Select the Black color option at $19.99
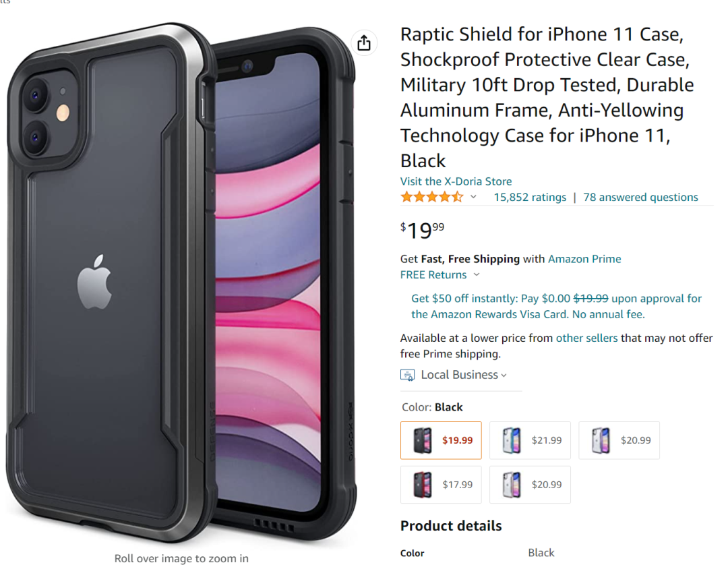Viewport: 728px width, 567px height. pos(441,440)
